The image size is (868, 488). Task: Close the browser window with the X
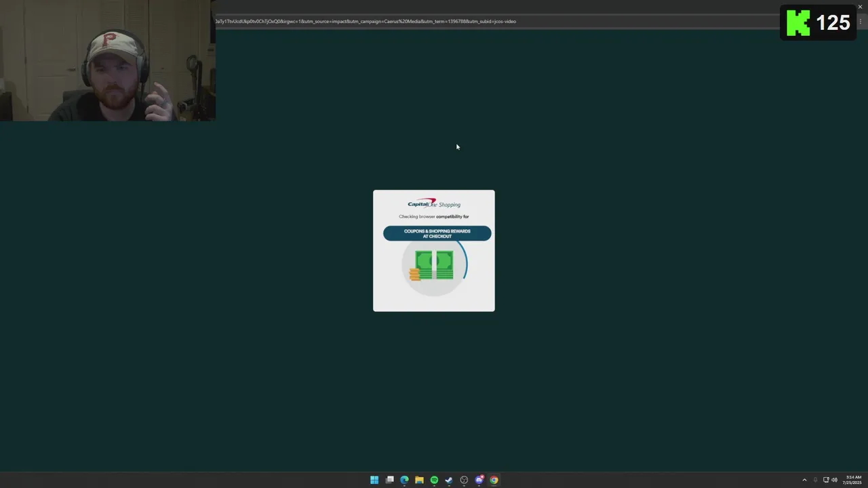(860, 7)
